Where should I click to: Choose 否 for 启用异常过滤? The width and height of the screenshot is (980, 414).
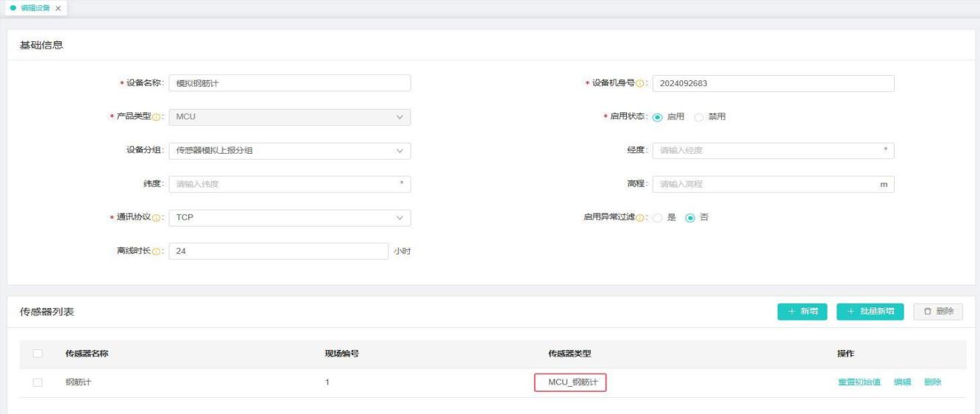[x=690, y=218]
